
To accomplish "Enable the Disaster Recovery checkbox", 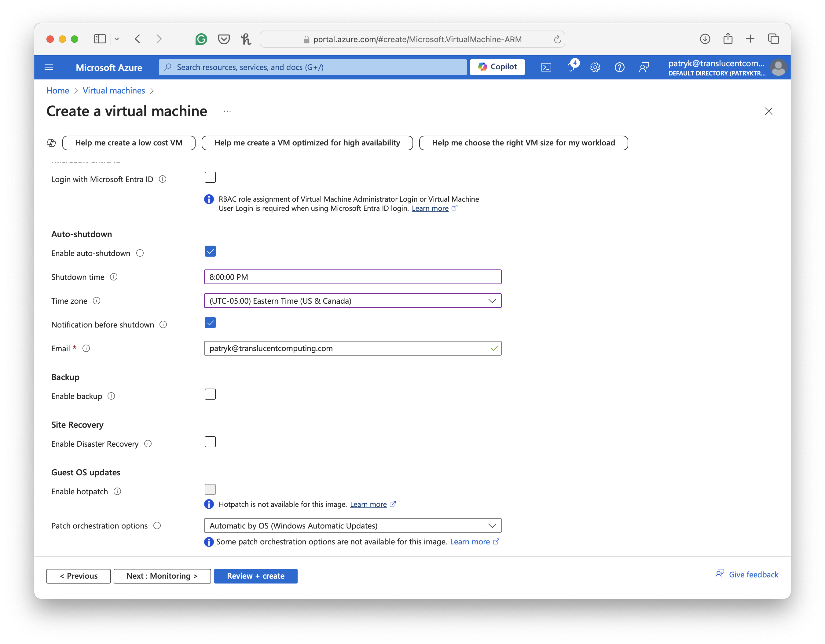I will click(x=210, y=442).
